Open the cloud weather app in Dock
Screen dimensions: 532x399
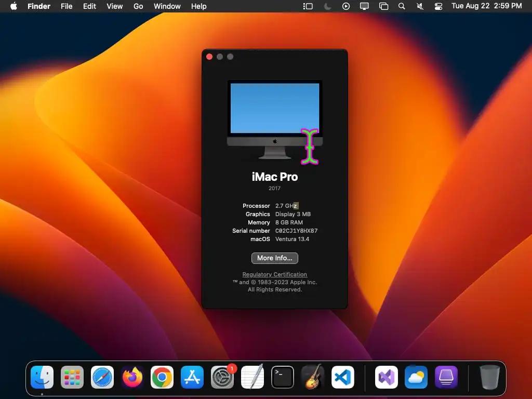[x=416, y=377]
